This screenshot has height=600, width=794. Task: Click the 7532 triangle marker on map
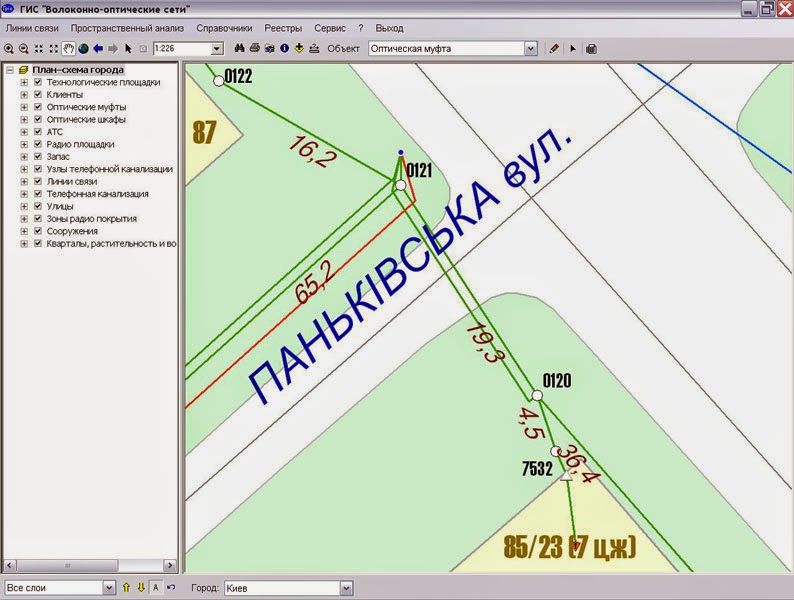pyautogui.click(x=566, y=475)
